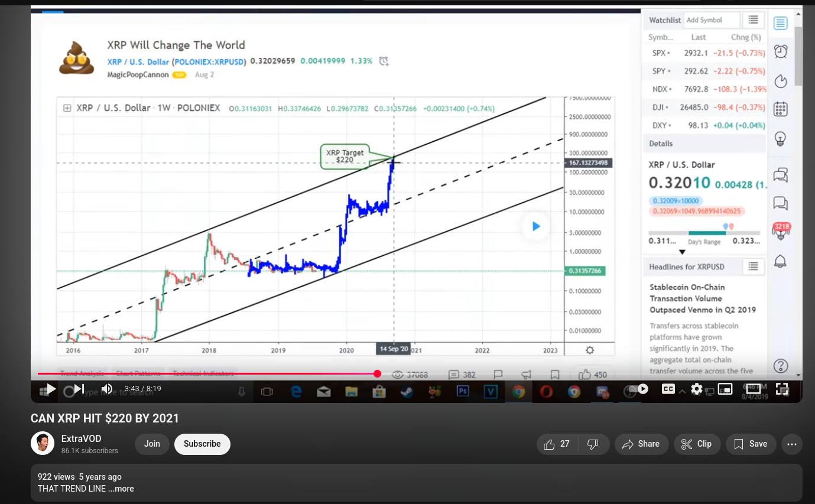Turn on closed captions with the CC button
This screenshot has width=815, height=504.
(x=668, y=389)
